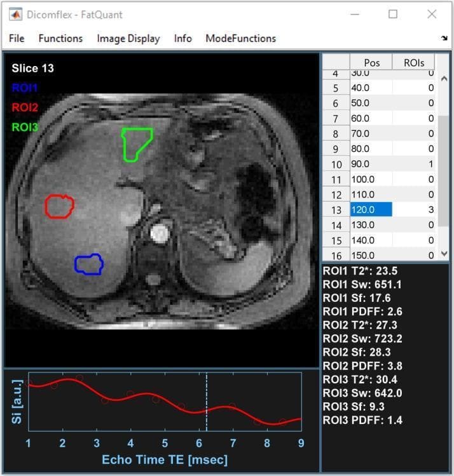Viewport: 454px width, 476px height.
Task: Click row header number 13
Action: click(x=336, y=210)
